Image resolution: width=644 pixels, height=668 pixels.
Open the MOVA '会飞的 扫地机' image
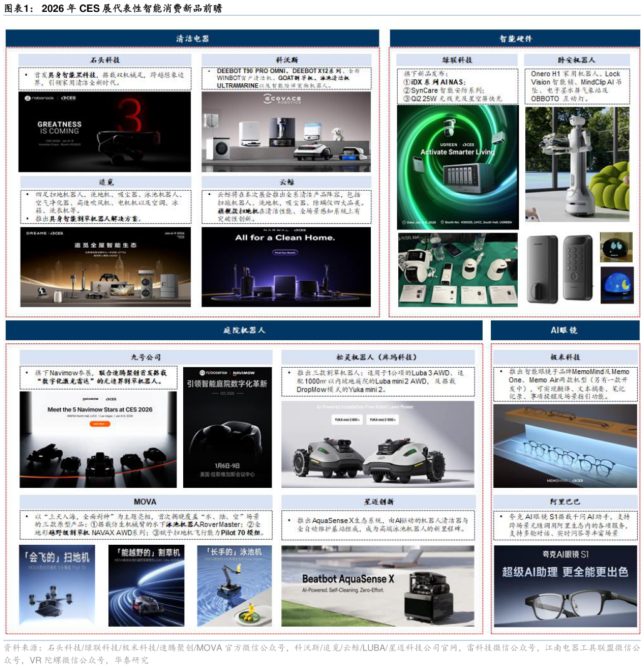[57, 585]
